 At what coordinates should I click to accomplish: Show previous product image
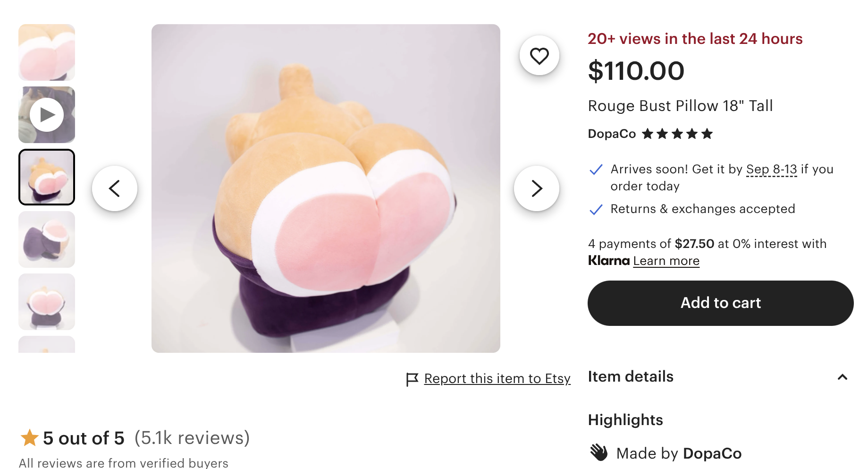115,188
